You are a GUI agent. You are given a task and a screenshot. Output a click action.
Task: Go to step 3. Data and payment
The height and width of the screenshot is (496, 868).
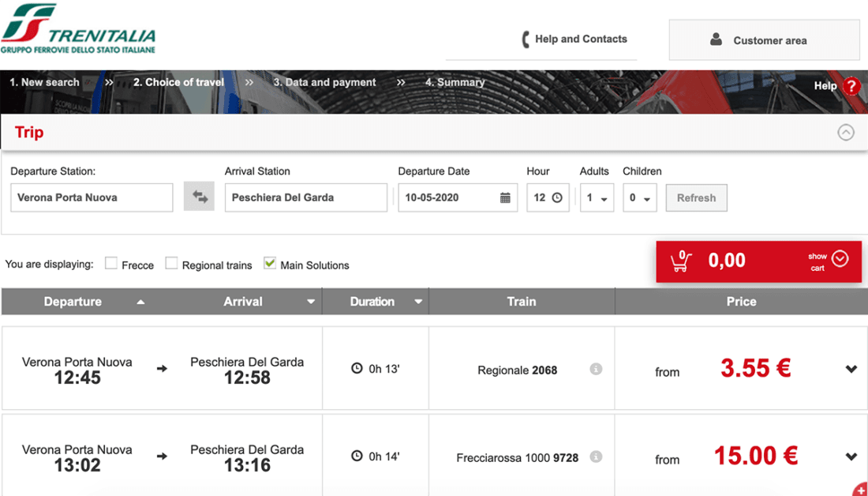coord(324,83)
